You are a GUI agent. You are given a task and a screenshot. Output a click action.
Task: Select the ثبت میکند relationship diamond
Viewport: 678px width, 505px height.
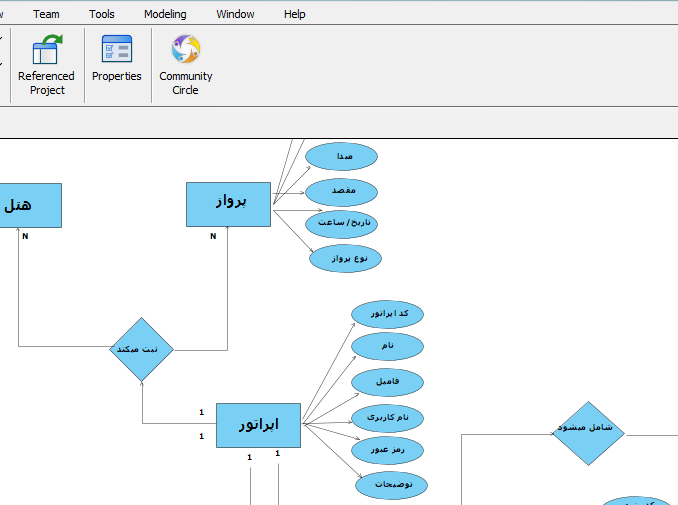click(x=141, y=349)
